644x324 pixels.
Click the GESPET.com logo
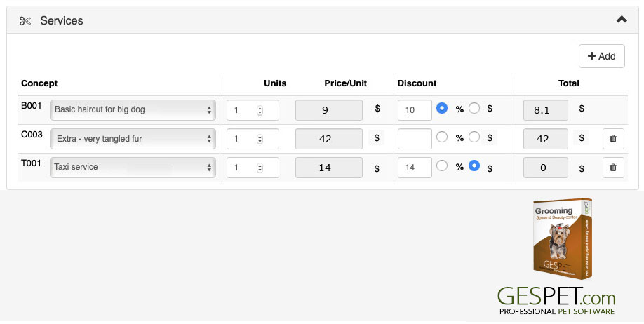coord(556,300)
